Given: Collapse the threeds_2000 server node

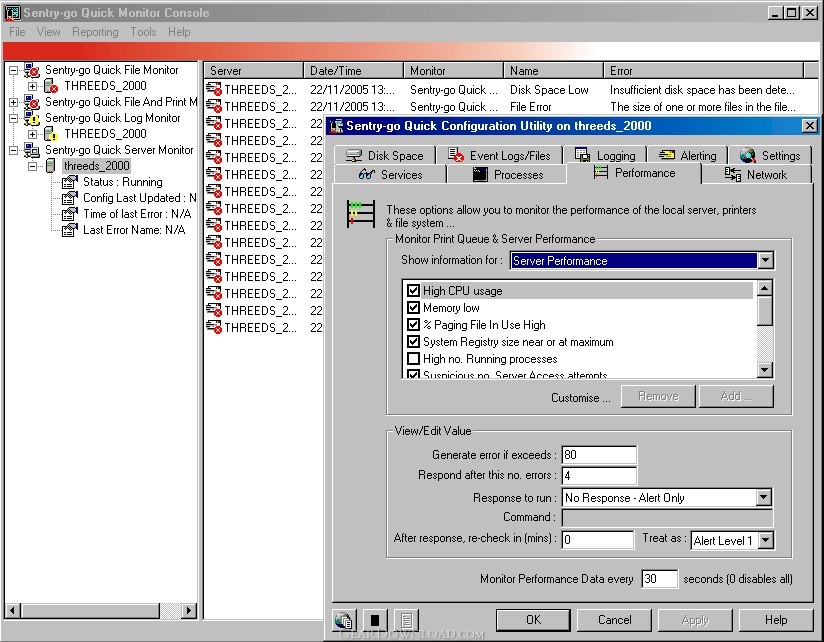Looking at the screenshot, I should click(x=33, y=166).
